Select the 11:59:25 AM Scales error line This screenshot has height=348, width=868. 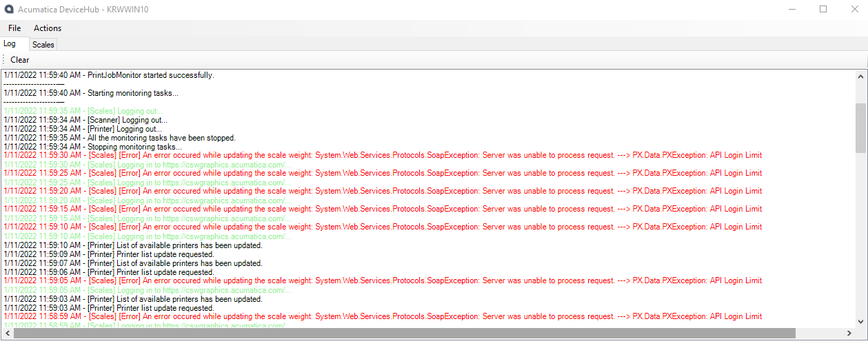point(383,174)
